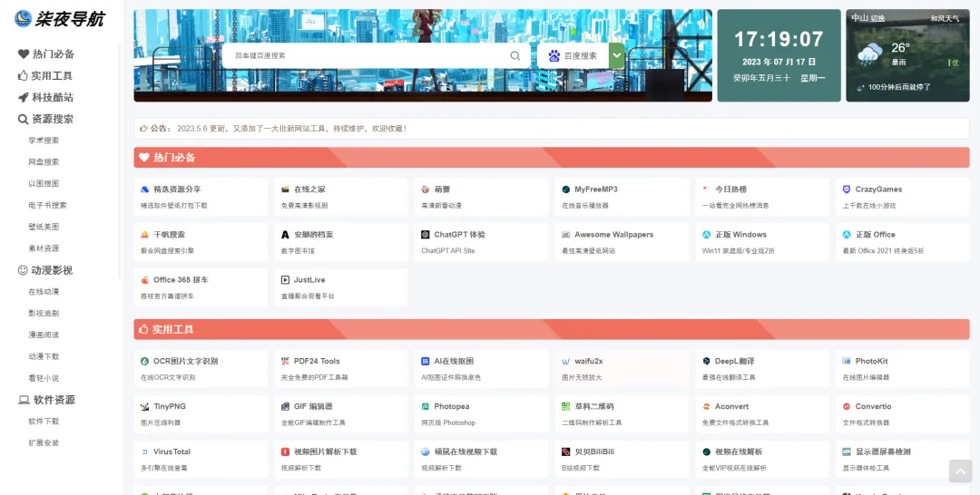Click the Baidu paw icon
The width and height of the screenshot is (980, 495).
(554, 55)
